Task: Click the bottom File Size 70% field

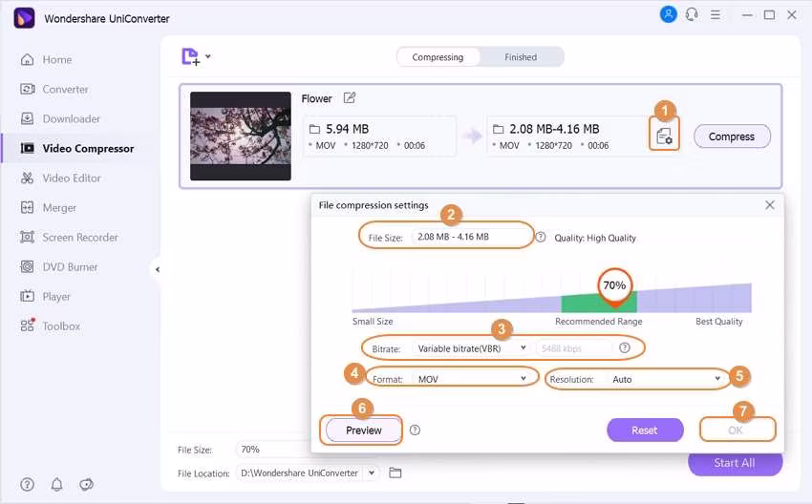Action: tap(272, 450)
